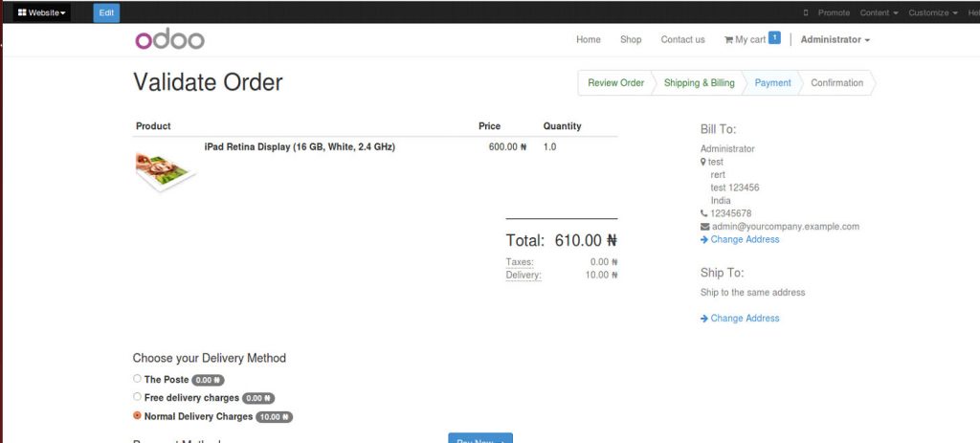Click the iPad product thumbnail image
980x443 pixels.
click(165, 172)
